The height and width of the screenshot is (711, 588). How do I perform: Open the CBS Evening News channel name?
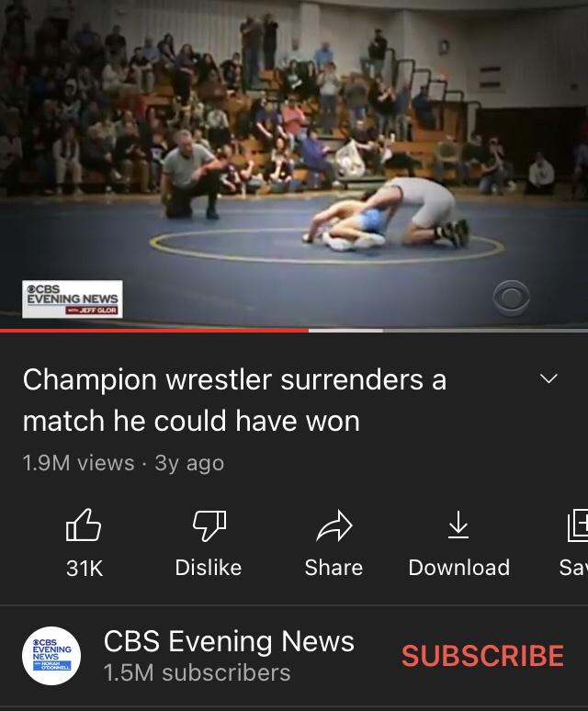229,641
